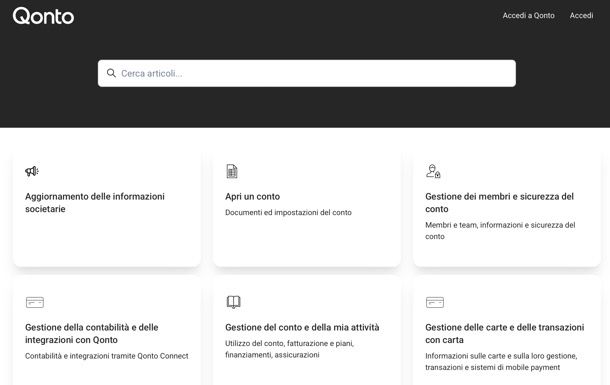The height and width of the screenshot is (385, 610).
Task: Open Gestione del conto e della mia attività
Action: [302, 327]
